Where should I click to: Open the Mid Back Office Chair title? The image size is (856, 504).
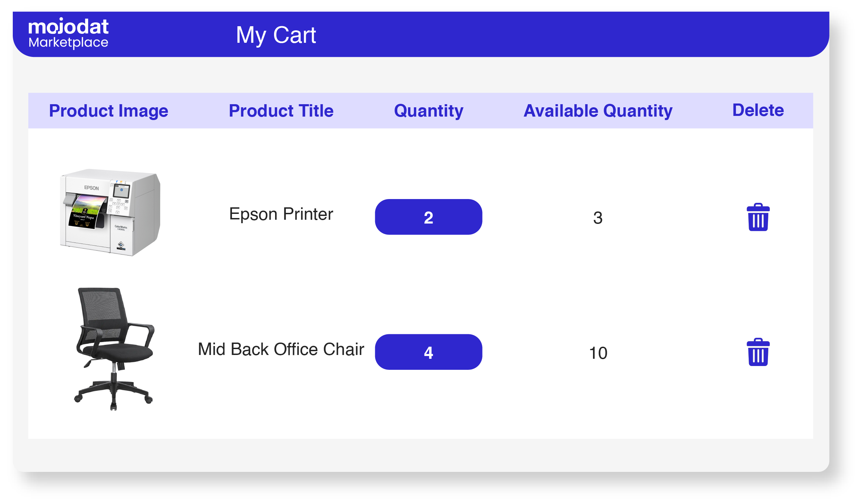tap(281, 349)
